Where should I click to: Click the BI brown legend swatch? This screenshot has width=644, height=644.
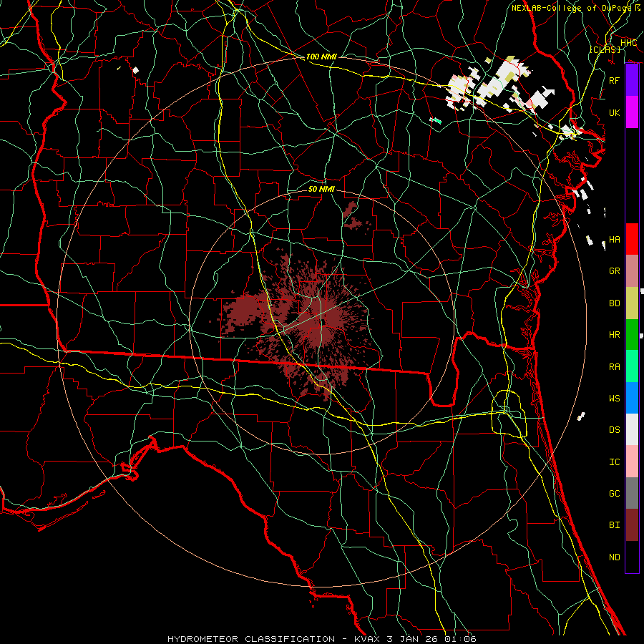pyautogui.click(x=632, y=525)
